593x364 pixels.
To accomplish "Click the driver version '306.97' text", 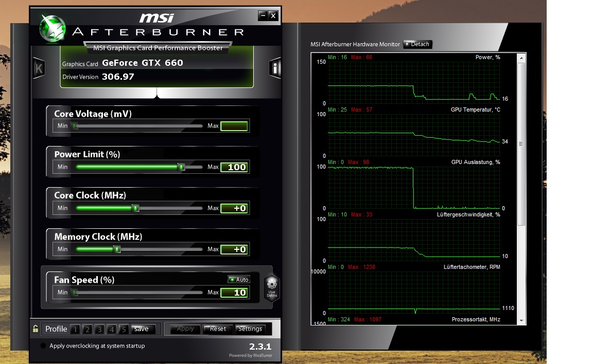I will point(118,77).
